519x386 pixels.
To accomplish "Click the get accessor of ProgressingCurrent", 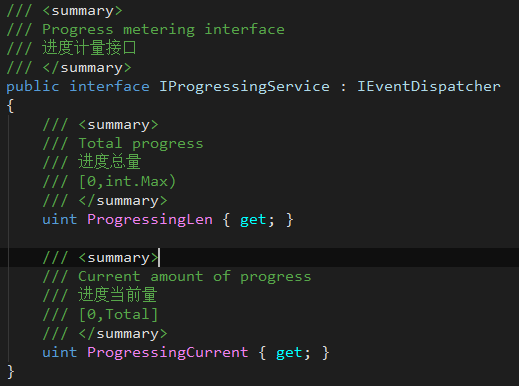I will tap(289, 353).
